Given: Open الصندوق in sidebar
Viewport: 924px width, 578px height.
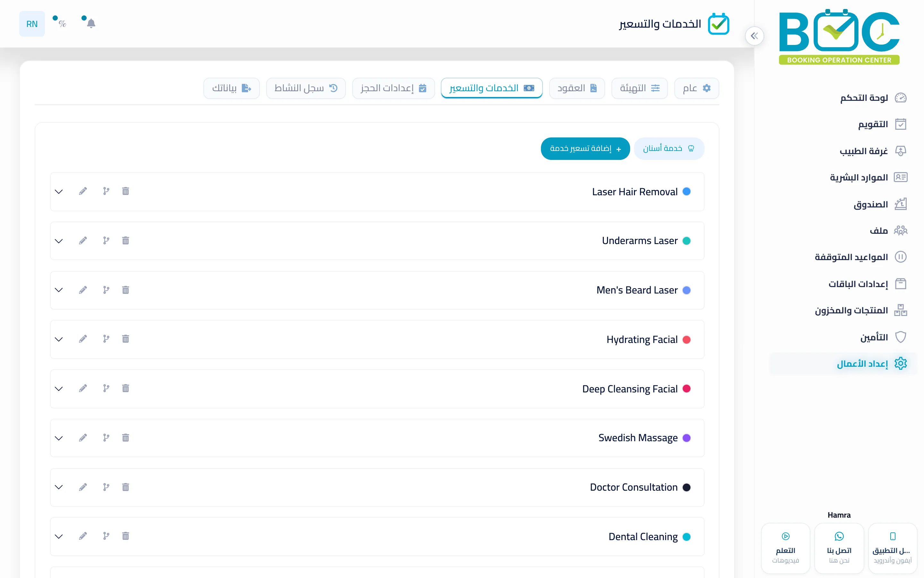Looking at the screenshot, I should click(880, 204).
